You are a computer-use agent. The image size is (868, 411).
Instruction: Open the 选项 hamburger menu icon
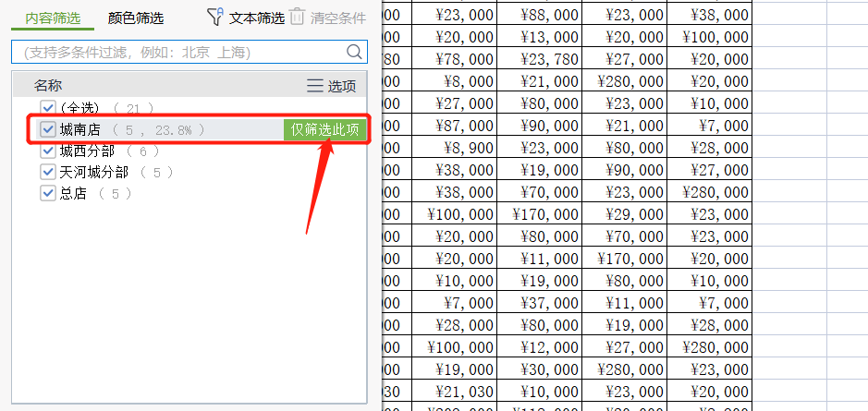click(x=315, y=86)
